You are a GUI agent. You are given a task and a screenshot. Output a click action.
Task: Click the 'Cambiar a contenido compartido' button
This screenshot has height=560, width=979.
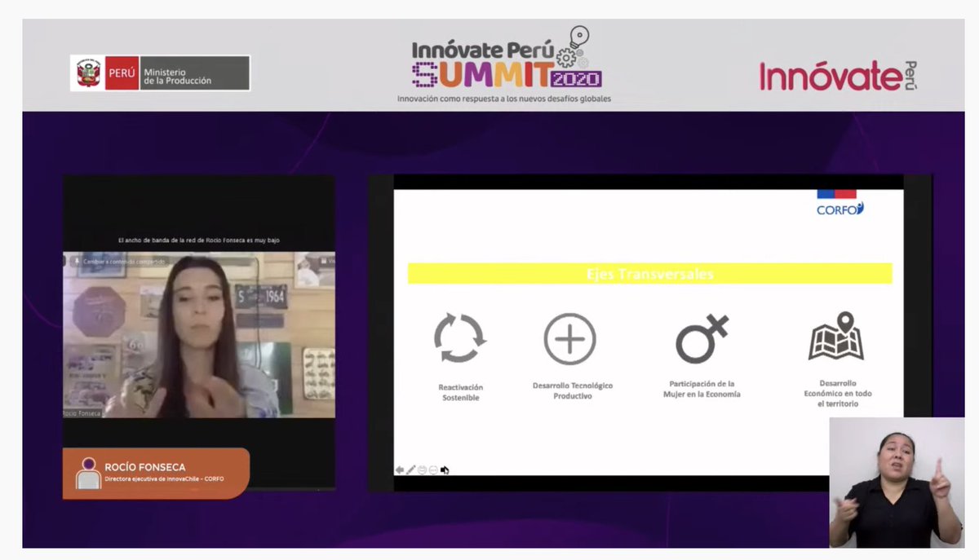click(120, 262)
